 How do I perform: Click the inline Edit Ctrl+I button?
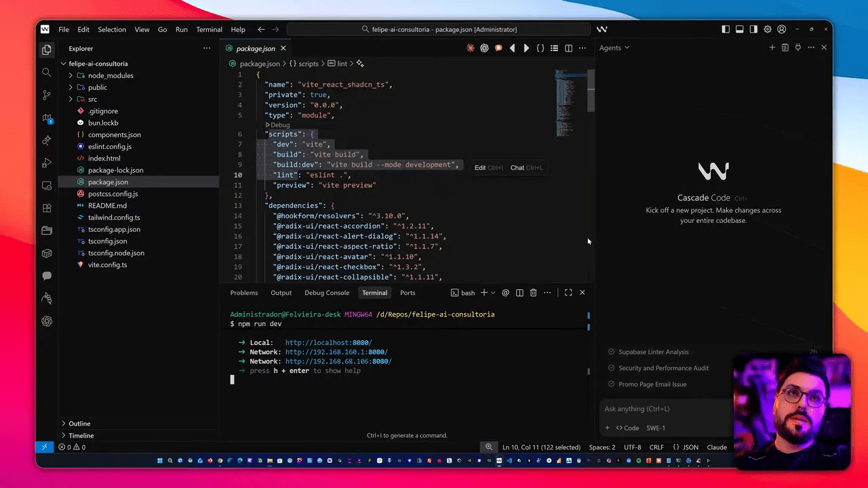488,167
